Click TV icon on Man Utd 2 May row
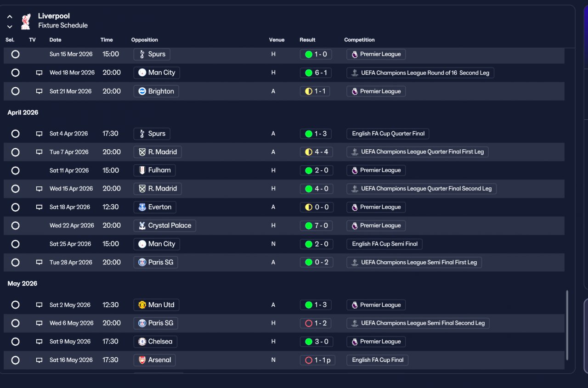 point(39,305)
